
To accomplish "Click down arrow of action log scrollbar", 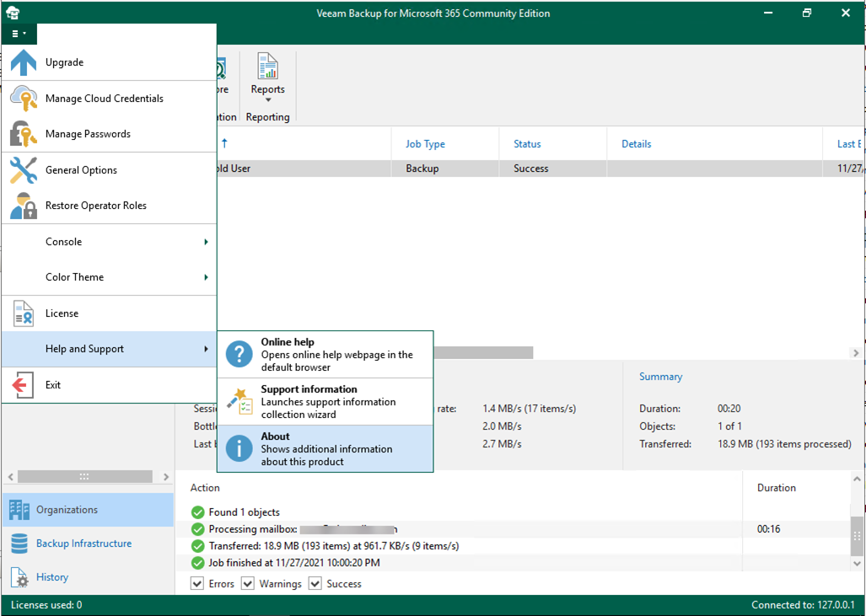I will click(857, 564).
